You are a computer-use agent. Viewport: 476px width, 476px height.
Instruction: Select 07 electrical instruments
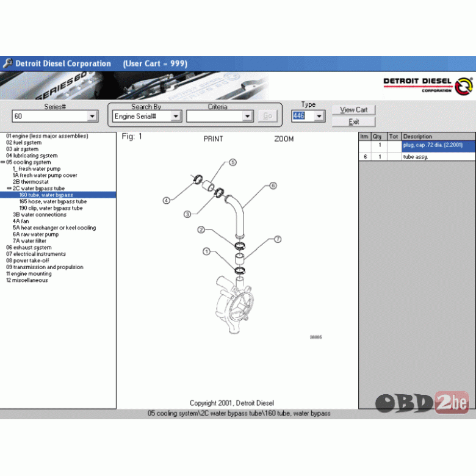(x=36, y=254)
